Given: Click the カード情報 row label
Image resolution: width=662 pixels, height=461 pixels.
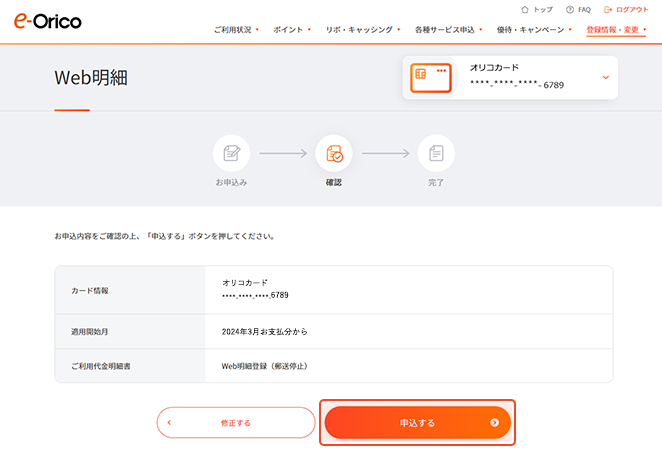Looking at the screenshot, I should click(x=90, y=290).
